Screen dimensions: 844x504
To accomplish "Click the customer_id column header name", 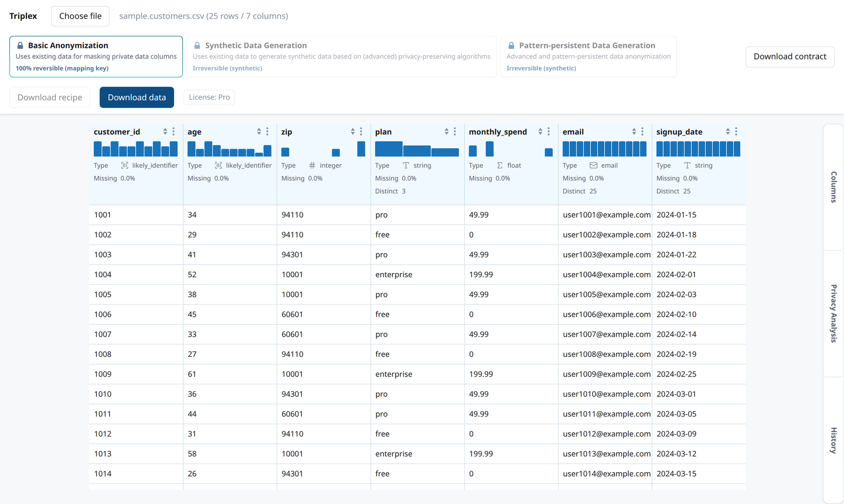I will (117, 132).
